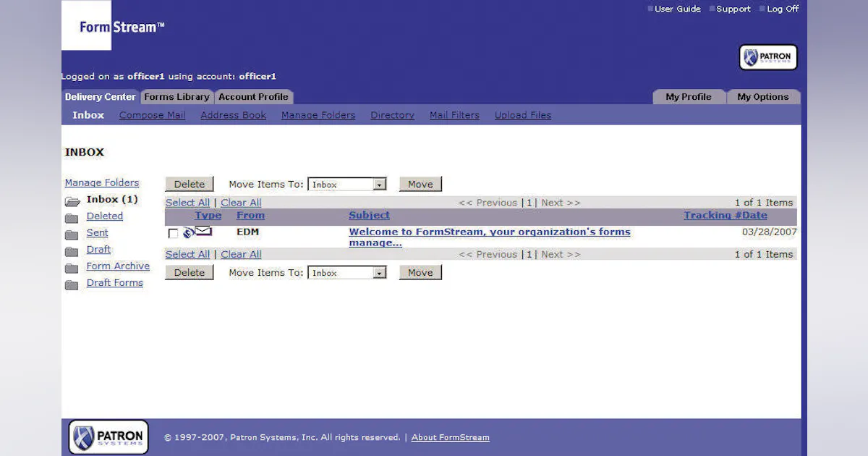Open the User Guide
The width and height of the screenshot is (868, 456).
click(678, 9)
